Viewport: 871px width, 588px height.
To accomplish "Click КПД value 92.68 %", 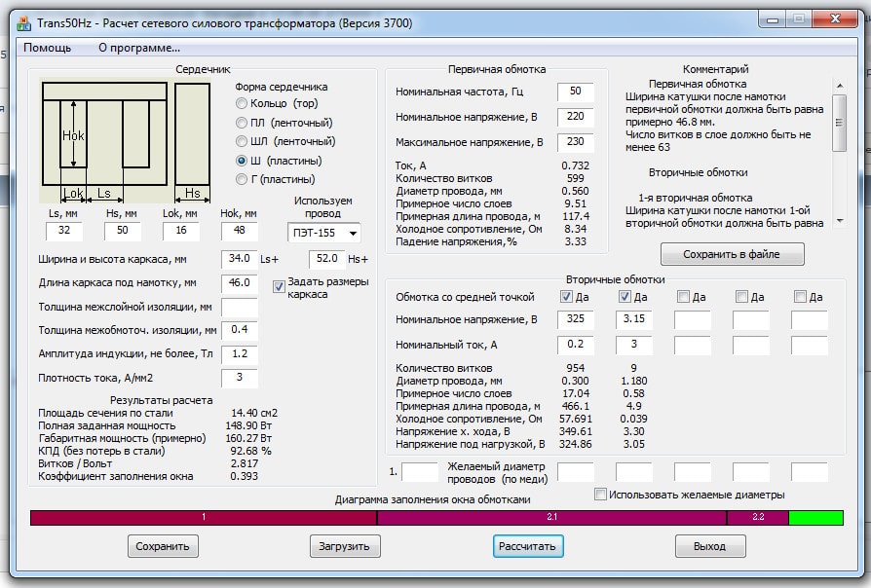I will pos(250,451).
